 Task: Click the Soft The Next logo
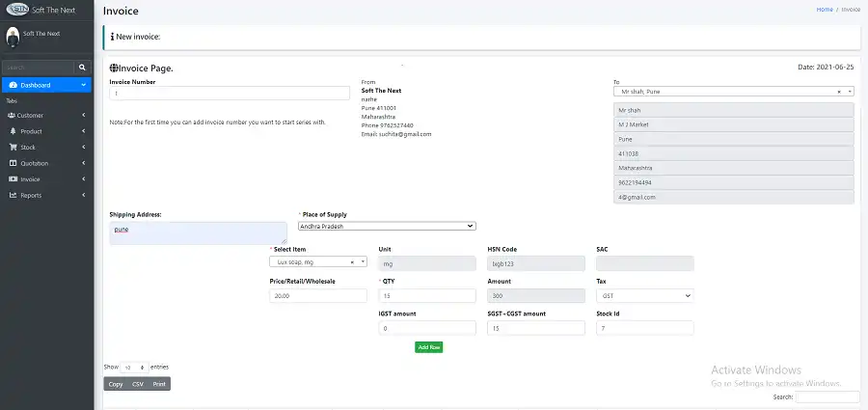click(x=16, y=11)
